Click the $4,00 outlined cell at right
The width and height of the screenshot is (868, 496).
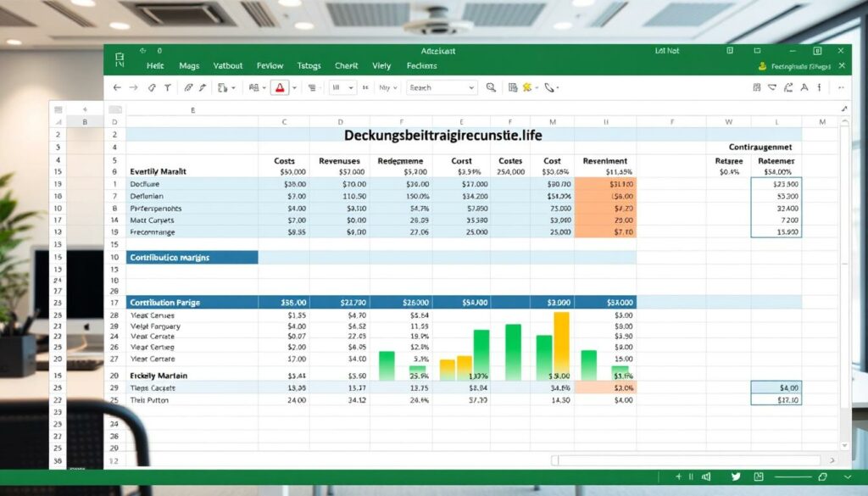(x=776, y=387)
